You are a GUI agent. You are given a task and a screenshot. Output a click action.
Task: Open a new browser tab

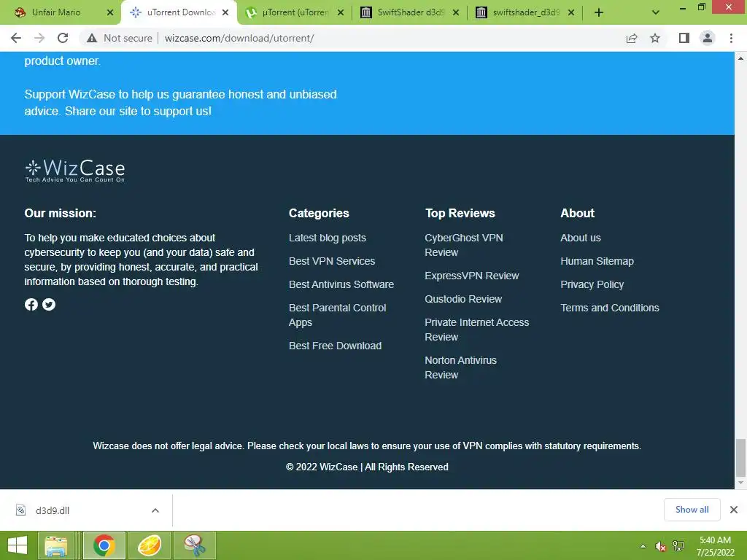tap(599, 13)
